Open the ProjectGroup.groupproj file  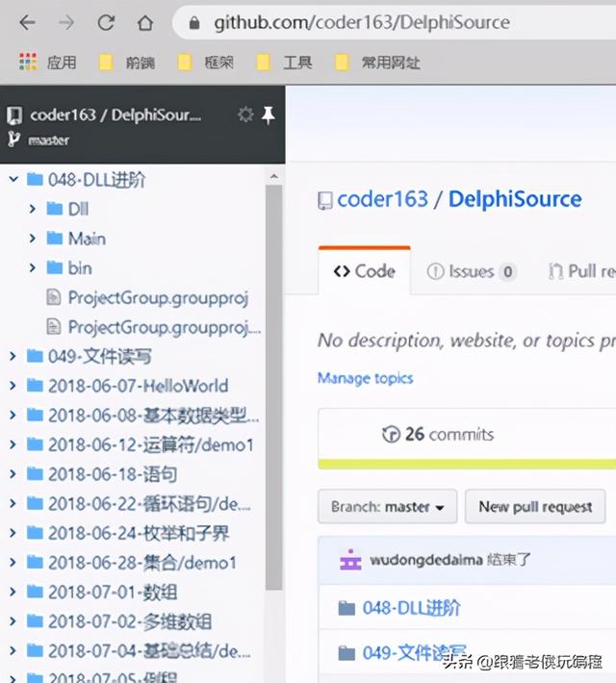click(x=158, y=297)
